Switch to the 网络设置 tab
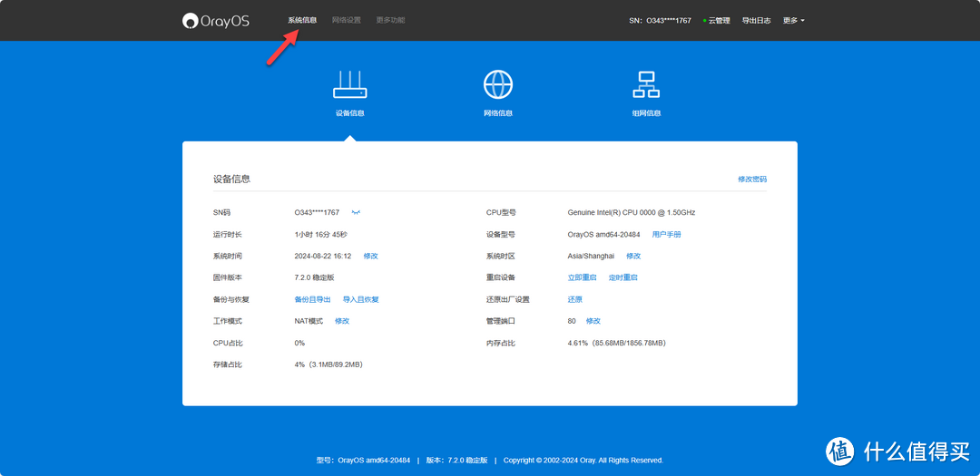This screenshot has width=980, height=476. 346,20
